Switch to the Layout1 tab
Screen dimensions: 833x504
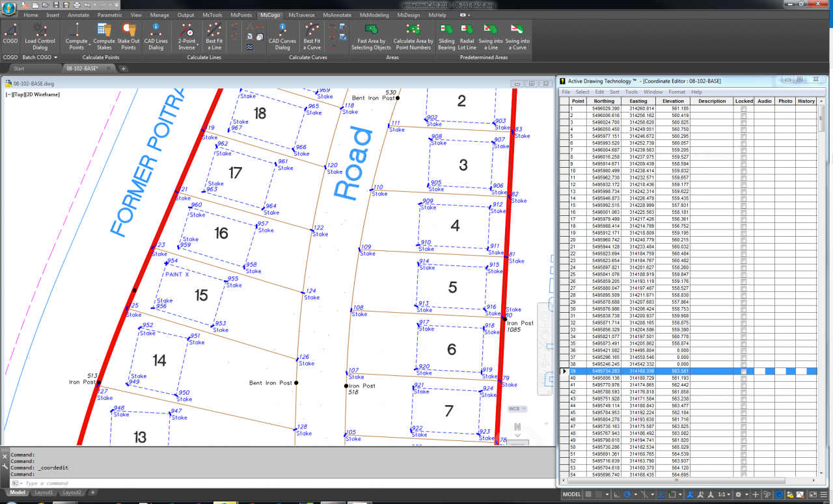coord(44,492)
